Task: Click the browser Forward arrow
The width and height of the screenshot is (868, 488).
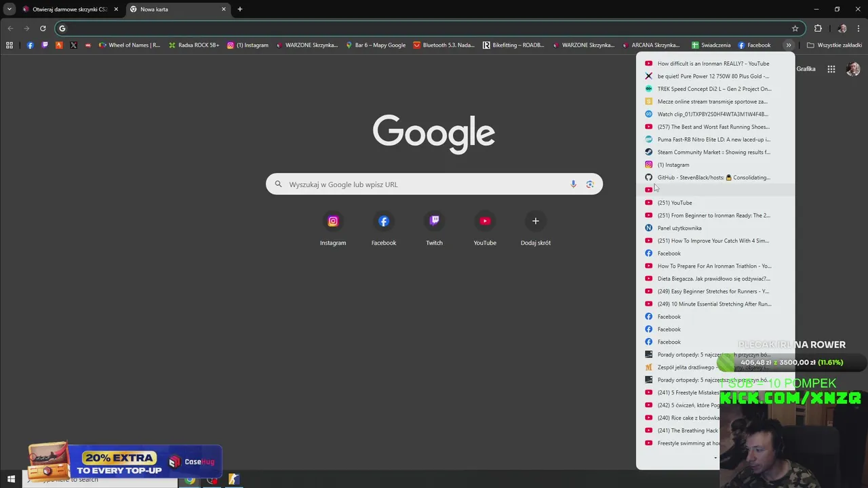Action: (x=26, y=28)
